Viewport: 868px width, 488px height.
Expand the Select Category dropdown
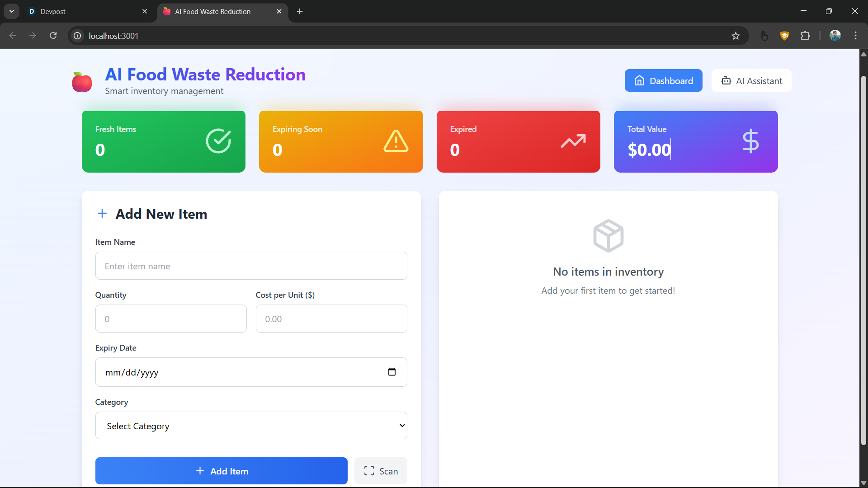251,426
